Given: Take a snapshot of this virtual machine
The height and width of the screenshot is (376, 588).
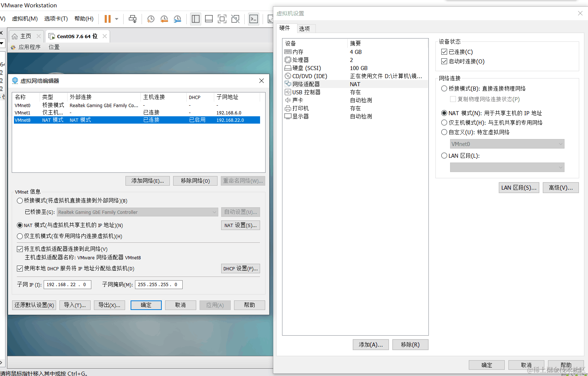Looking at the screenshot, I should [x=151, y=19].
